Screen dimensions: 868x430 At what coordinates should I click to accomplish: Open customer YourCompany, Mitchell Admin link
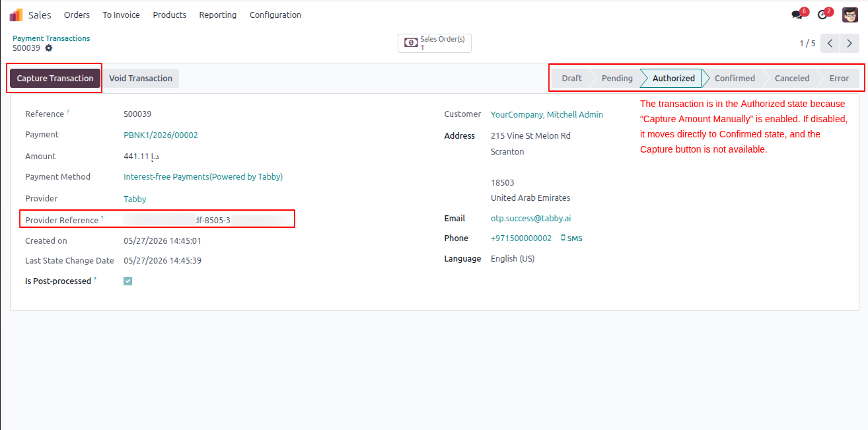tap(547, 114)
